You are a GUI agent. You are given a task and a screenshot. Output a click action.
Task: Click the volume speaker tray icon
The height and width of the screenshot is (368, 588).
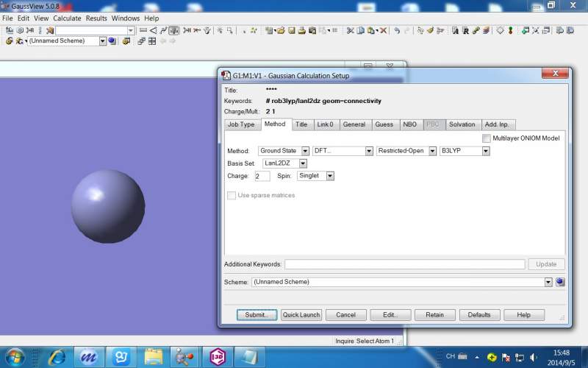pyautogui.click(x=534, y=358)
